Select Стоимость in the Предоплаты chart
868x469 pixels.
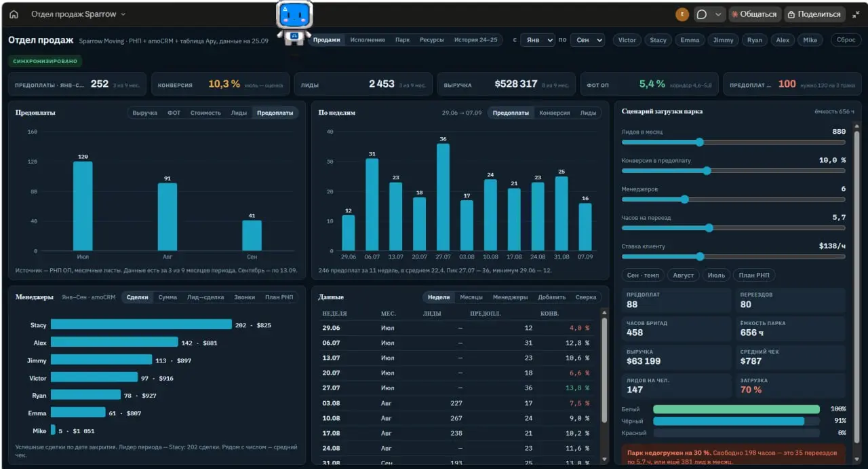tap(205, 113)
